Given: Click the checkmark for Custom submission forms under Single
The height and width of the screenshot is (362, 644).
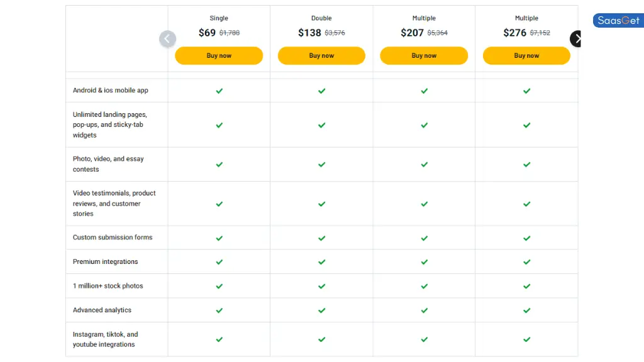Looking at the screenshot, I should pos(219,238).
